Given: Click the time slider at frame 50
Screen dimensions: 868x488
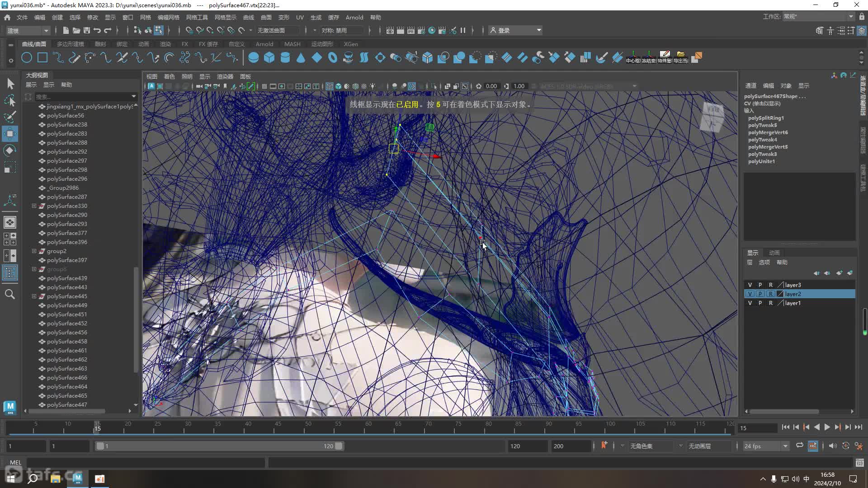Looking at the screenshot, I should click(x=308, y=427).
